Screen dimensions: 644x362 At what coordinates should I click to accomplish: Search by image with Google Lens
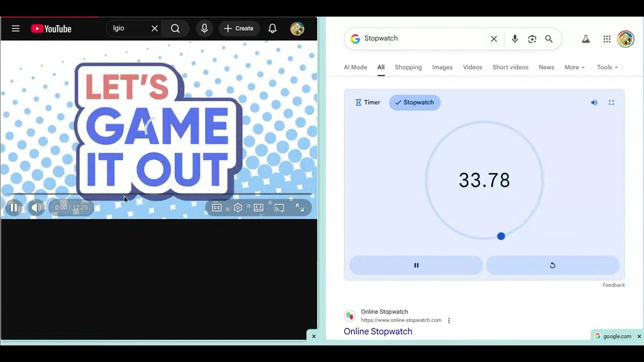(x=532, y=39)
